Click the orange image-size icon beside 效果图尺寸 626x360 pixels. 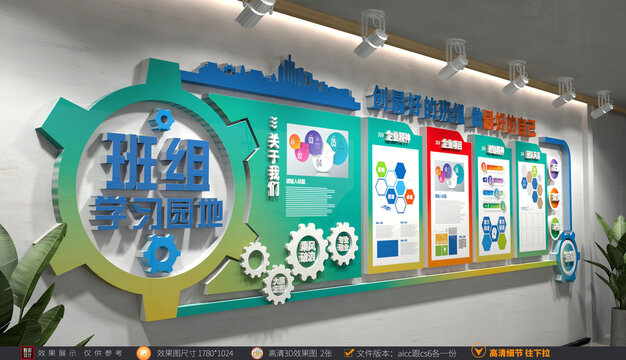click(x=143, y=353)
